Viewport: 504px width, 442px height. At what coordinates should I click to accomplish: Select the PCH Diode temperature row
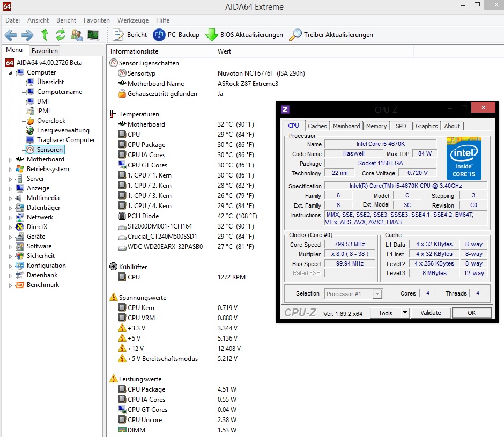coord(188,216)
